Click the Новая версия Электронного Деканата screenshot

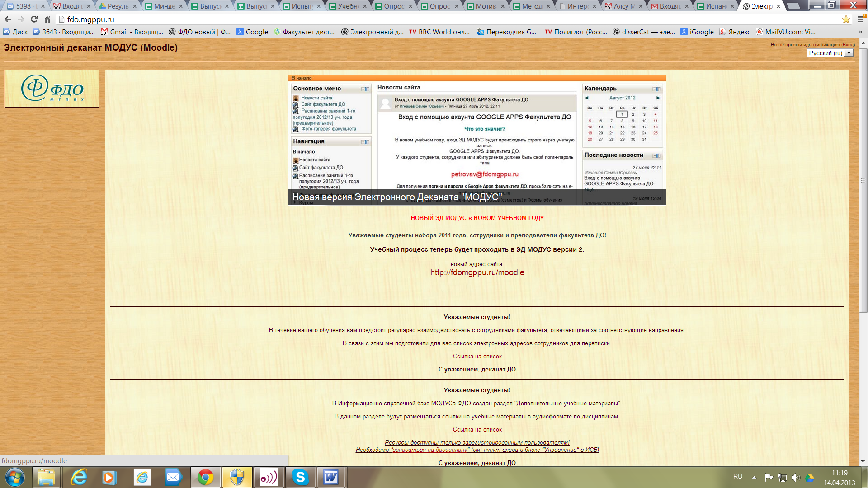(x=477, y=140)
